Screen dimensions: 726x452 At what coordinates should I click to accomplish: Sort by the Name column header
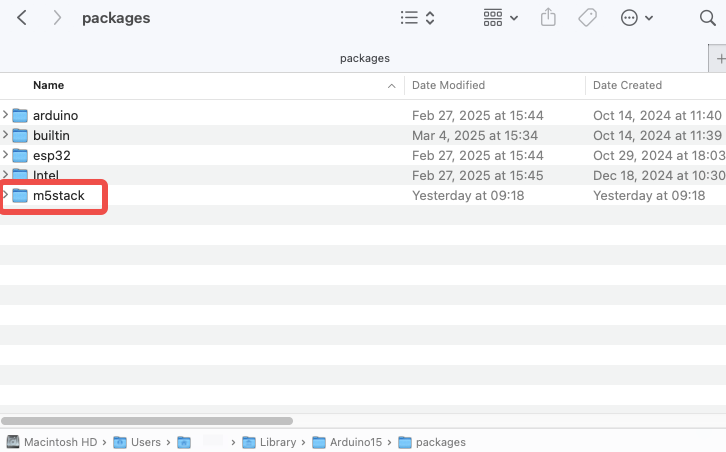(x=48, y=86)
